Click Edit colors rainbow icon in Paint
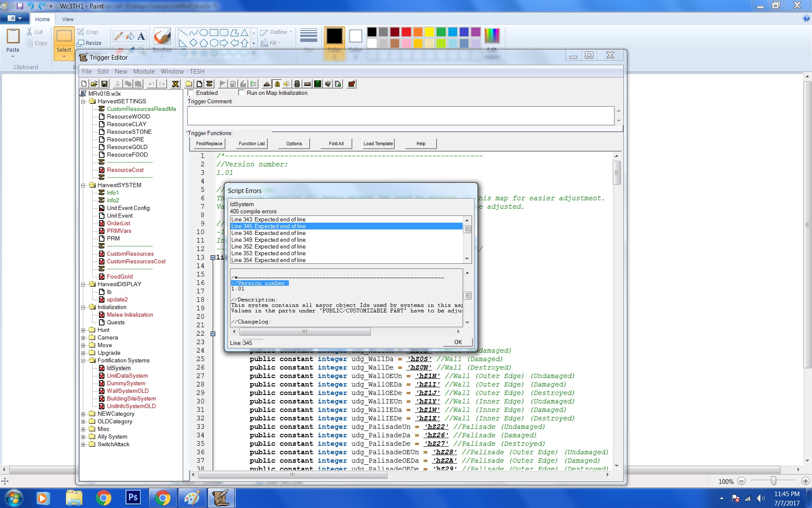This screenshot has height=508, width=812. click(x=492, y=36)
